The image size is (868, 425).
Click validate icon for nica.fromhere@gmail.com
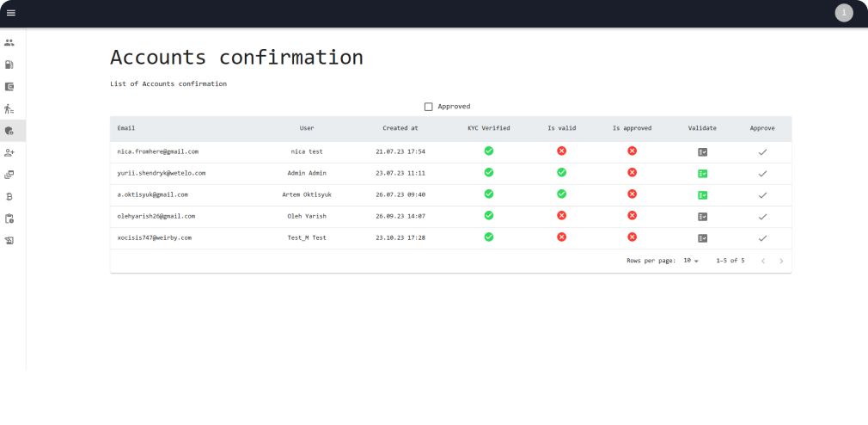pyautogui.click(x=702, y=151)
